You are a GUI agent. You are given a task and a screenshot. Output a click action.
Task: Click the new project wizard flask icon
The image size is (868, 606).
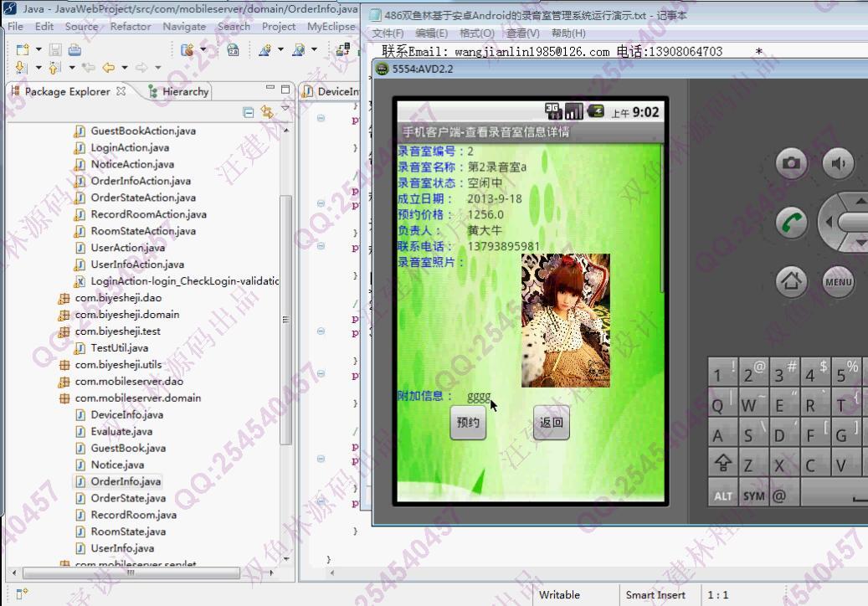[265, 50]
